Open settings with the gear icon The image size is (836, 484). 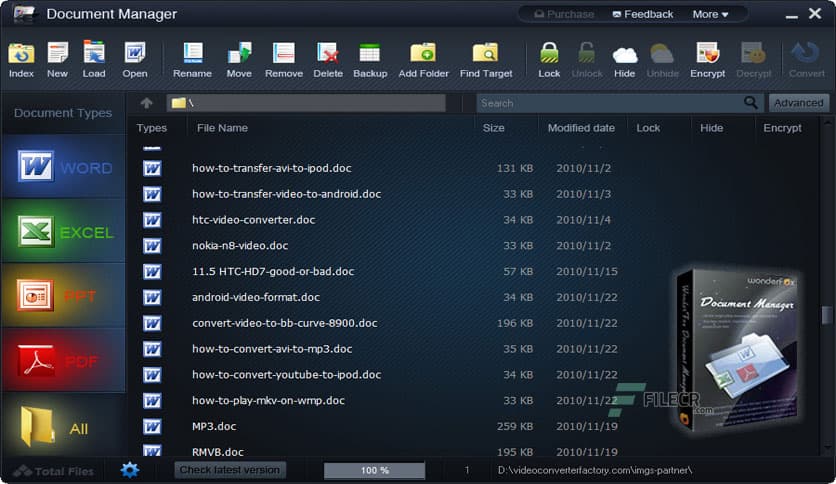(x=130, y=470)
